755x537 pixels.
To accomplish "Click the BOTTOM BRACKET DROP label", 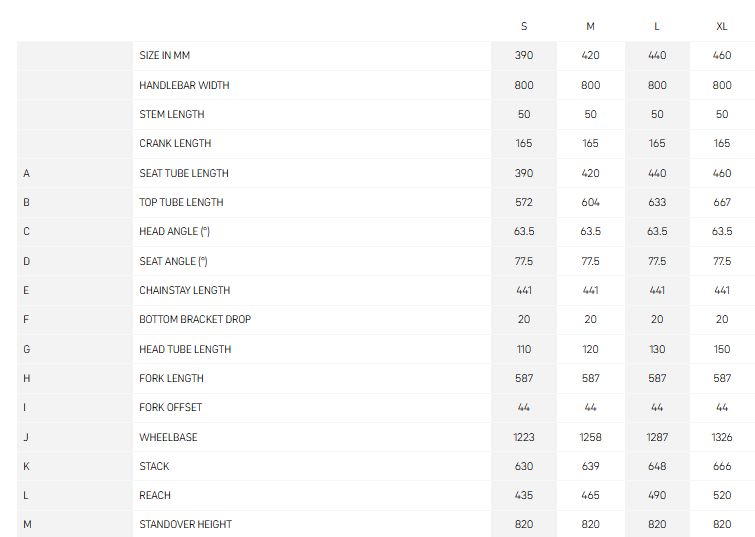I will point(195,319).
